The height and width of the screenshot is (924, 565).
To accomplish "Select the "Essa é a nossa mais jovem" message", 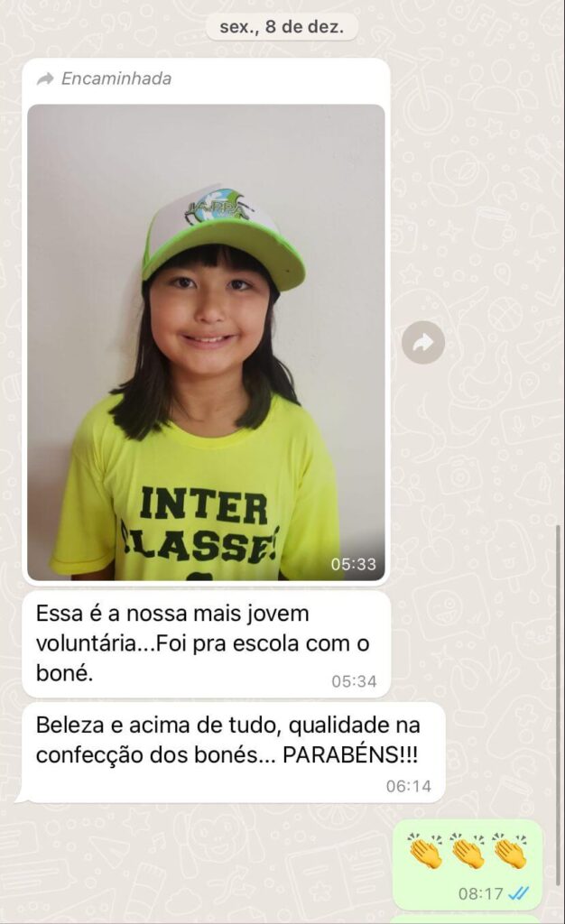I will 206,644.
